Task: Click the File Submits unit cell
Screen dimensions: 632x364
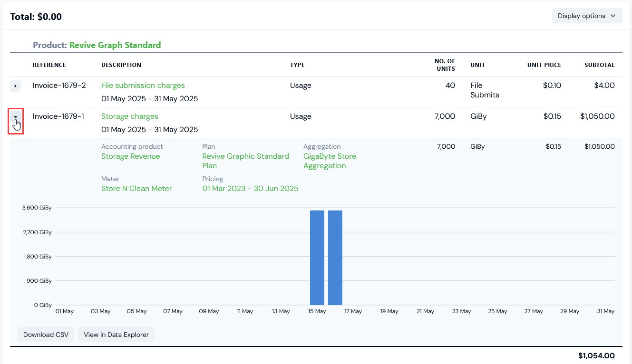Action: (x=485, y=90)
